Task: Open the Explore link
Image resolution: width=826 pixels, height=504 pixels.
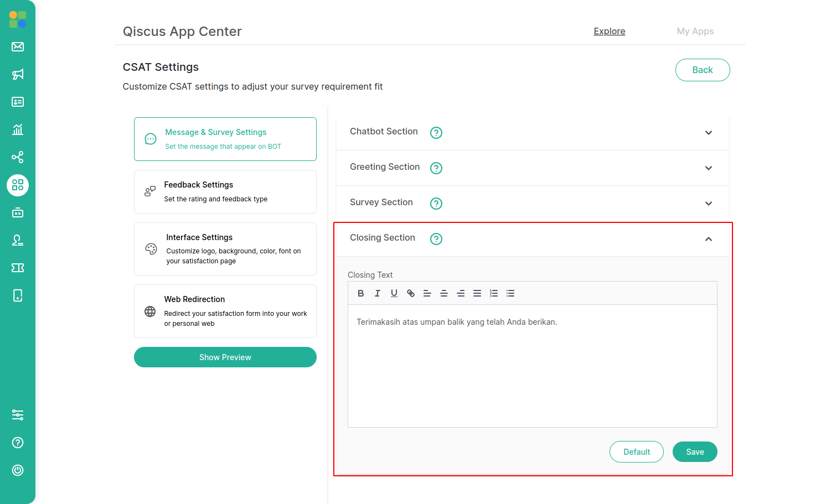Action: click(610, 32)
